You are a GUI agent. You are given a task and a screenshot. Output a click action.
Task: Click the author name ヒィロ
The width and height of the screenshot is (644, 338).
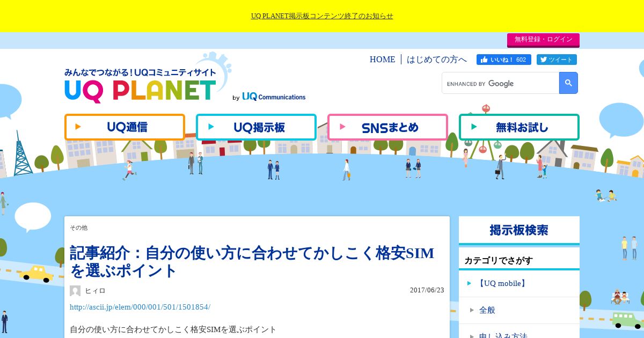pyautogui.click(x=95, y=291)
